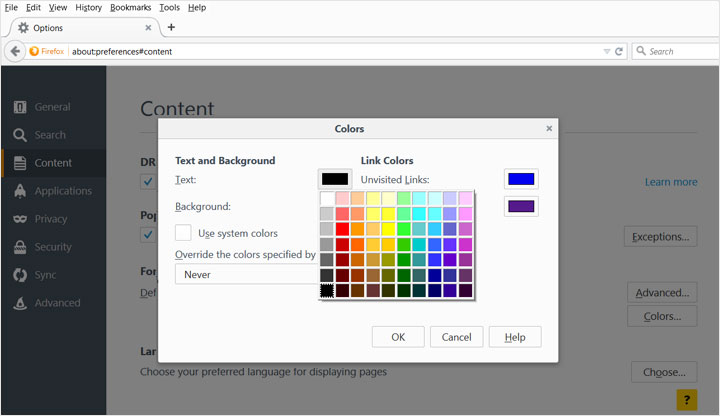The width and height of the screenshot is (720, 416).
Task: Click the General gear icon in sidebar
Action: (20, 107)
